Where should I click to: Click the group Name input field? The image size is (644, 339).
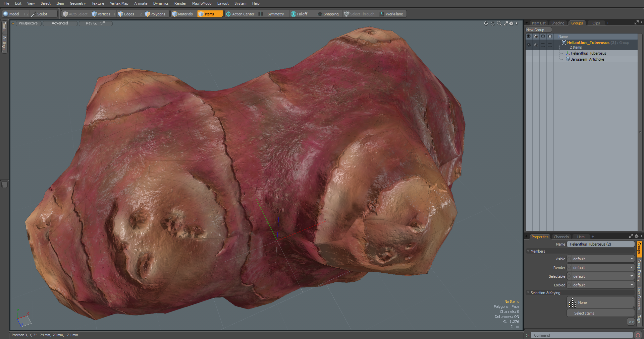click(600, 244)
